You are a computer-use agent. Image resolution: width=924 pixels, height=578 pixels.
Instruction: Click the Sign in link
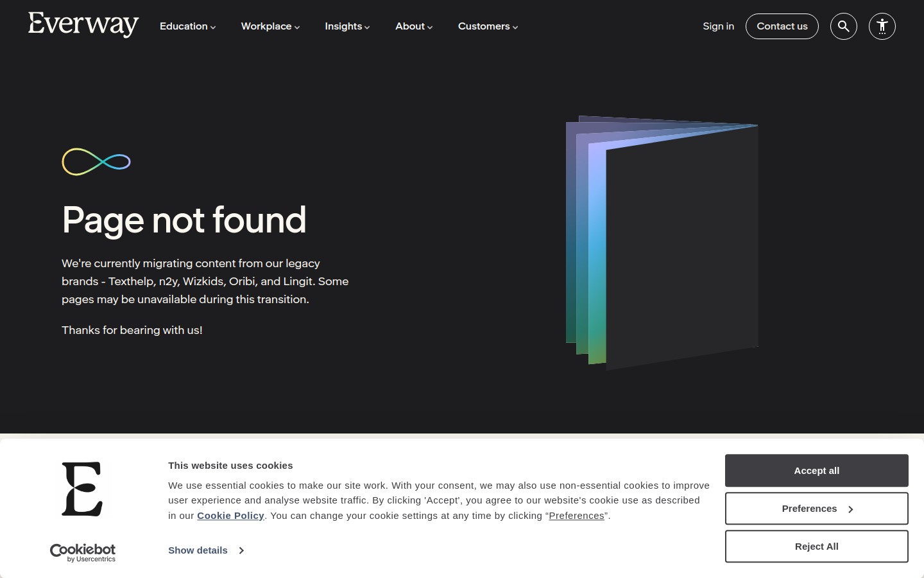coord(718,26)
